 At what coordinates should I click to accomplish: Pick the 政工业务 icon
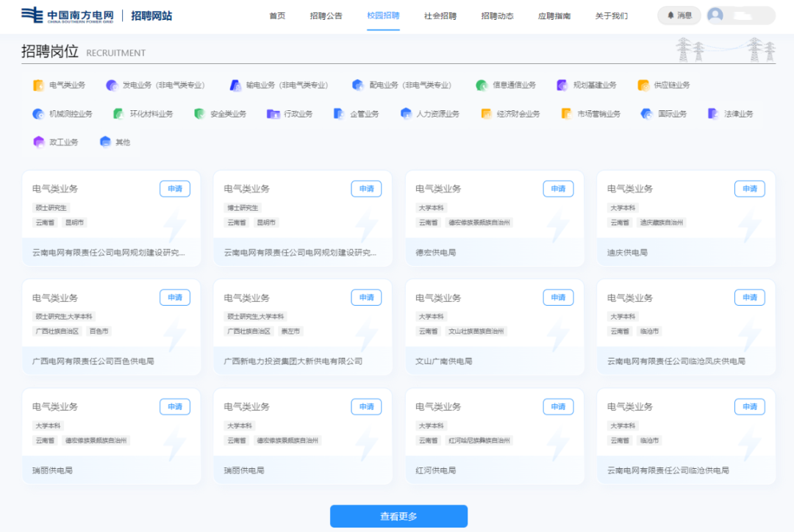point(38,143)
